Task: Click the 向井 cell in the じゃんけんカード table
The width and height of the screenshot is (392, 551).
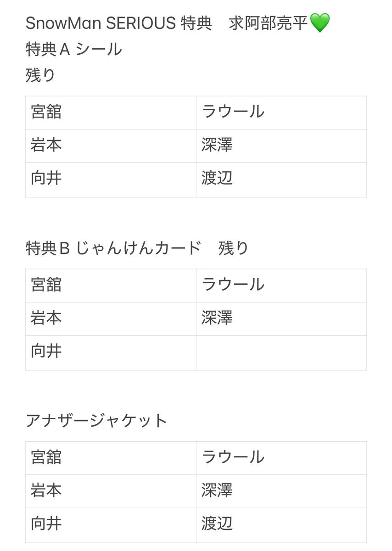Action: (111, 353)
